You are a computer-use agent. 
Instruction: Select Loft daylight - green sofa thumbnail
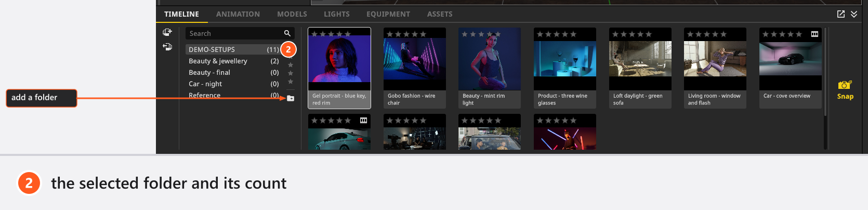640,68
